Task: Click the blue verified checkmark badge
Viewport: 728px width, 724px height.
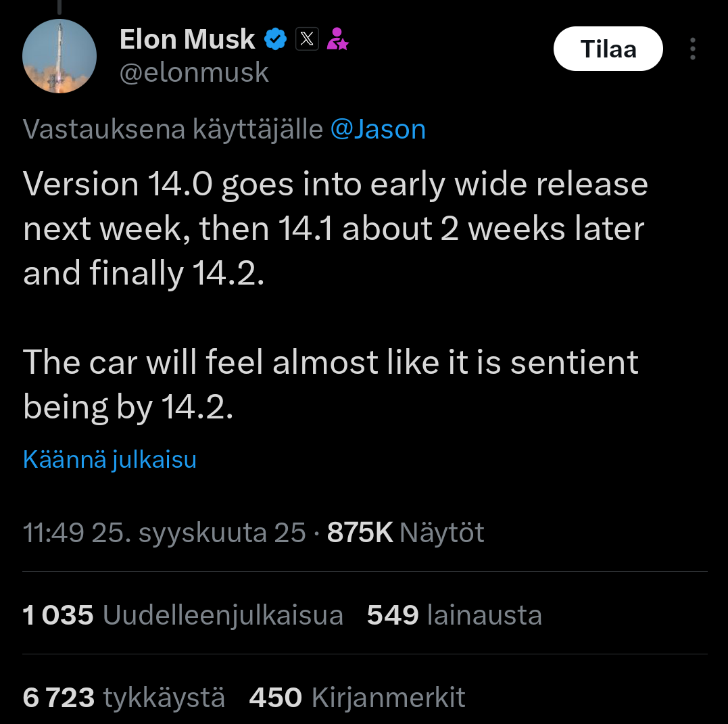Action: click(275, 40)
